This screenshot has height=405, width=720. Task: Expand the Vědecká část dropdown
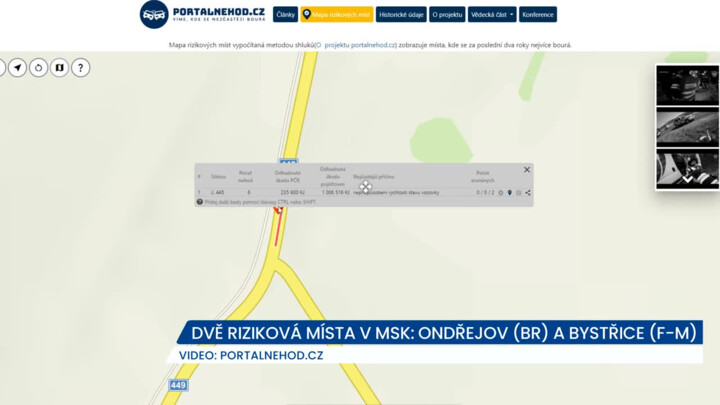[492, 15]
